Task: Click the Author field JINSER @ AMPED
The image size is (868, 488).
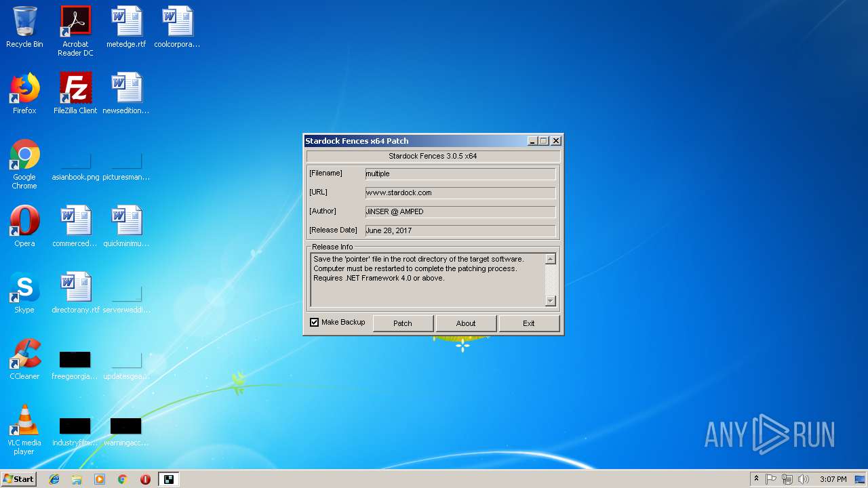Action: [x=460, y=211]
